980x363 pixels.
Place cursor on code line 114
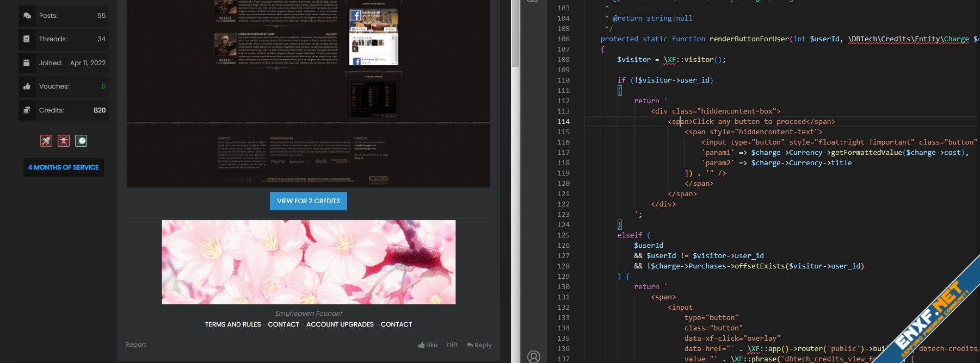762,122
